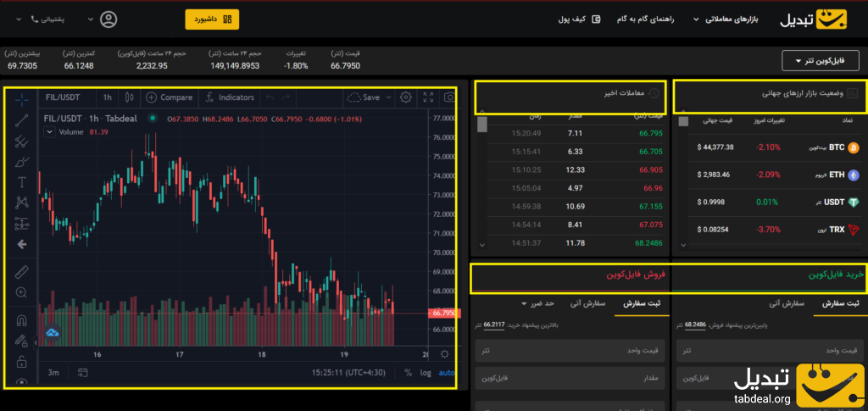
Task: Undo last chart action
Action: [270, 97]
